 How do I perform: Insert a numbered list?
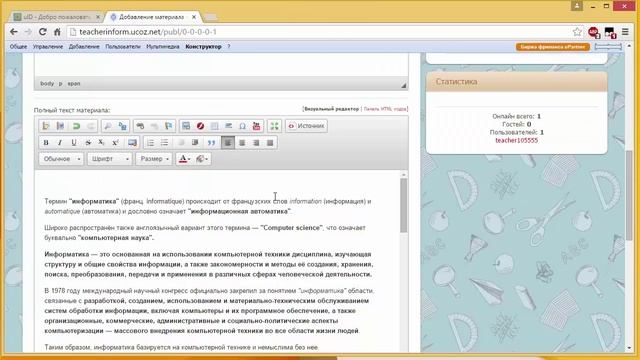150,142
